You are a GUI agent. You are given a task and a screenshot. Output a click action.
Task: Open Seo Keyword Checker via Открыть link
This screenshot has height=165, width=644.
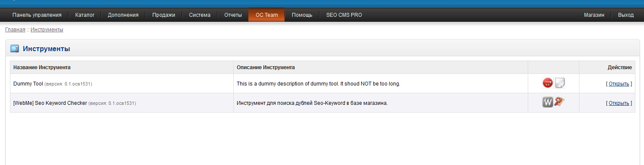tap(619, 103)
